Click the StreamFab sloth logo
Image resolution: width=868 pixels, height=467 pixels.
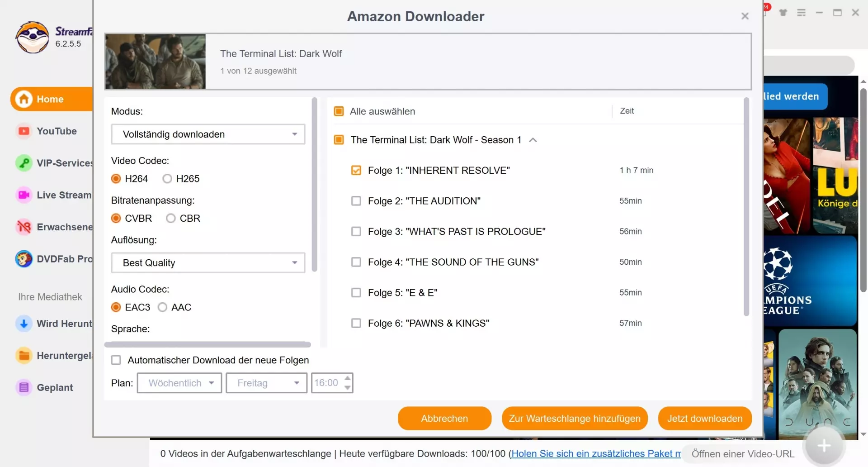point(32,37)
